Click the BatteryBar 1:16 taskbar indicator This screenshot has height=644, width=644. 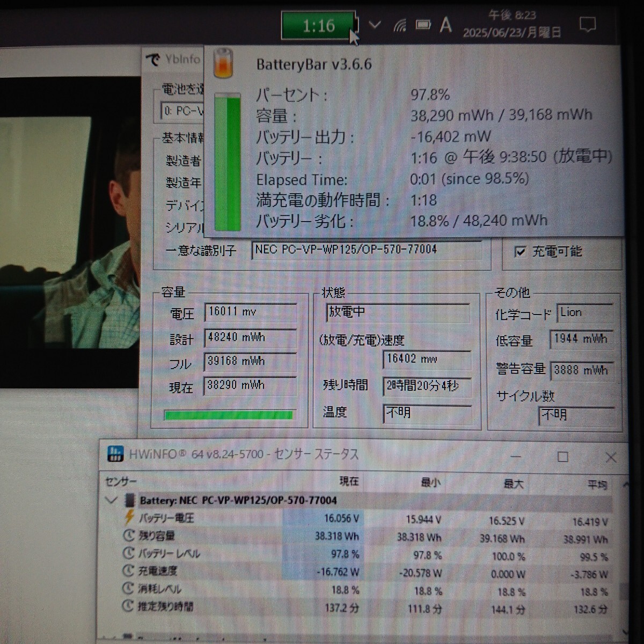coord(318,25)
